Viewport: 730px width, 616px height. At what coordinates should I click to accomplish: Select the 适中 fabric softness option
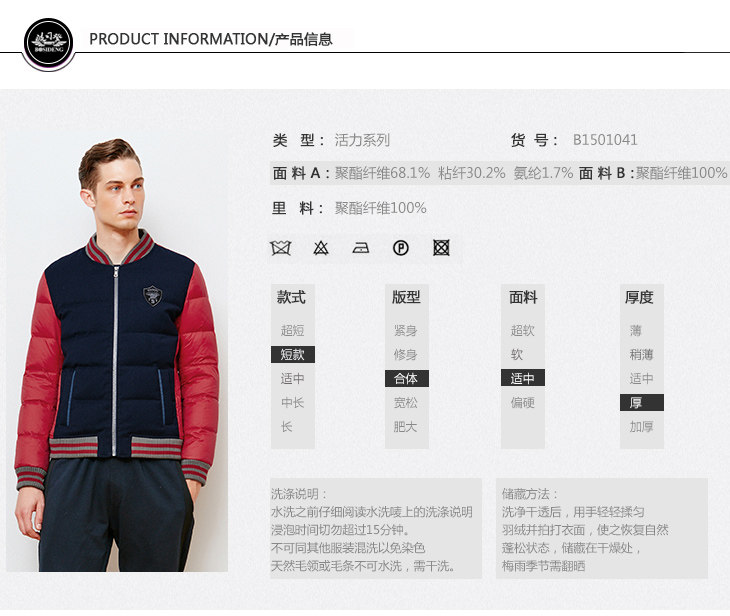523,379
